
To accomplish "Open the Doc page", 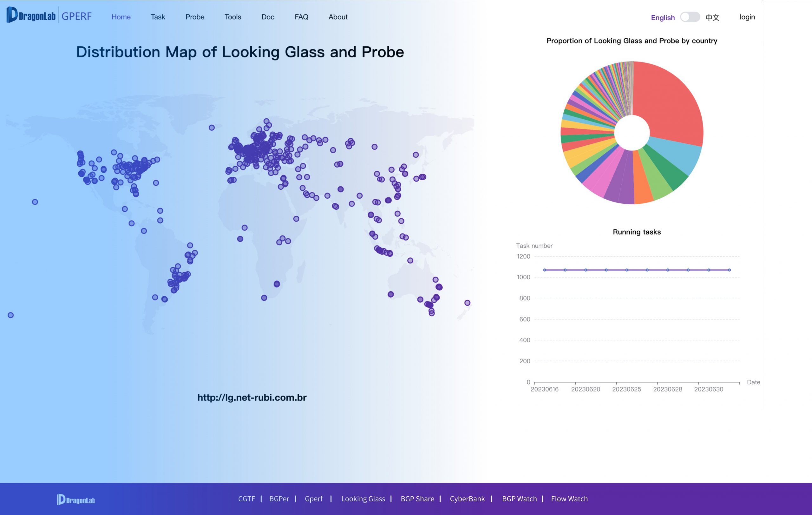I will pyautogui.click(x=268, y=17).
